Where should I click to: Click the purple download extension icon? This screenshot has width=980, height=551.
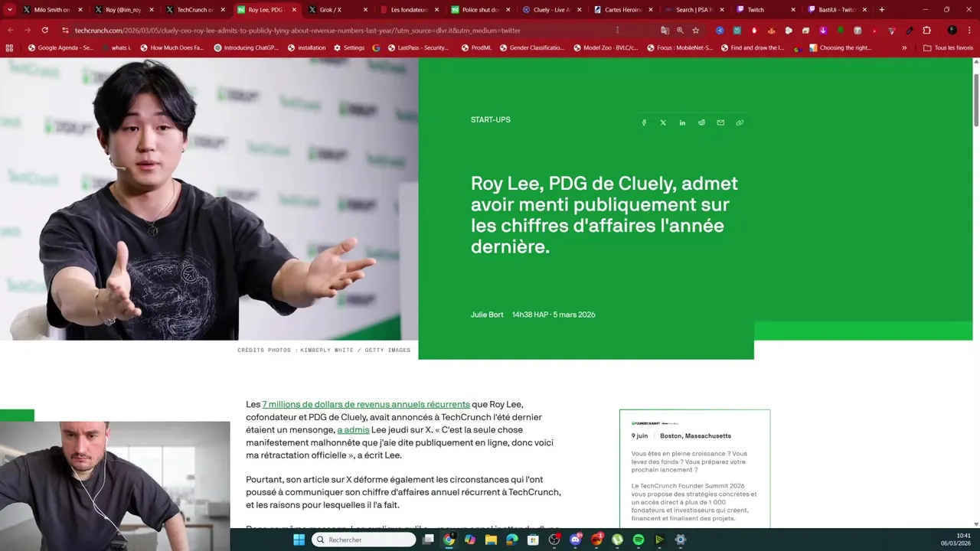(823, 31)
